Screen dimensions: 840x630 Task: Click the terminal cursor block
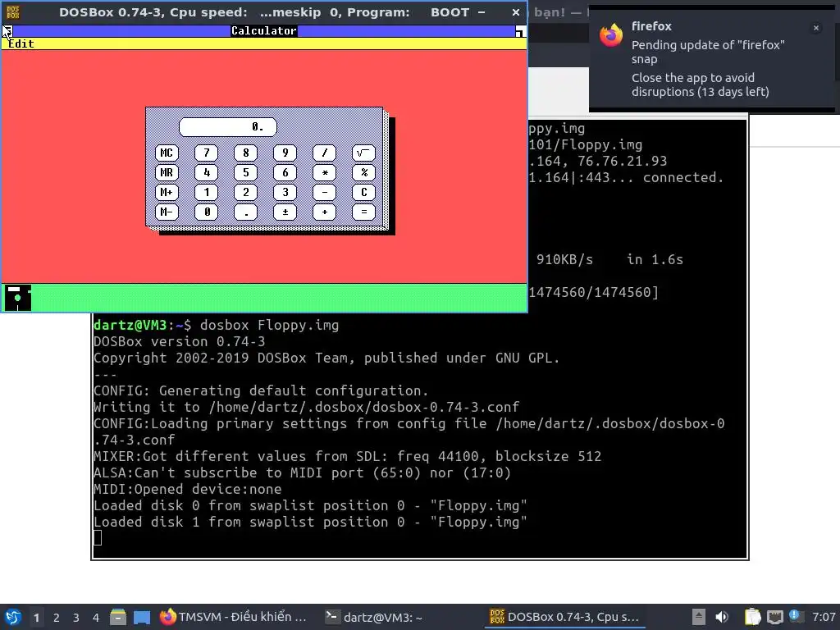pos(98,538)
